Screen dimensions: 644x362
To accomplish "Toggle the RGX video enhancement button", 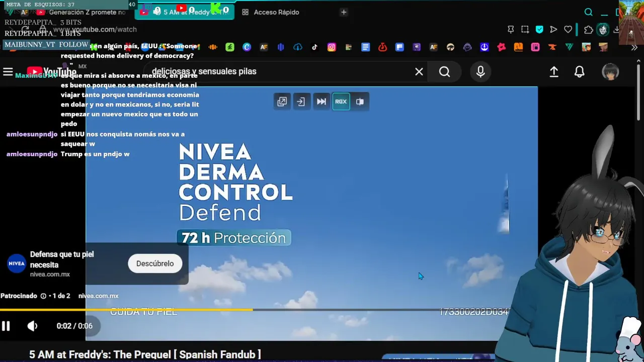I will coord(341,102).
